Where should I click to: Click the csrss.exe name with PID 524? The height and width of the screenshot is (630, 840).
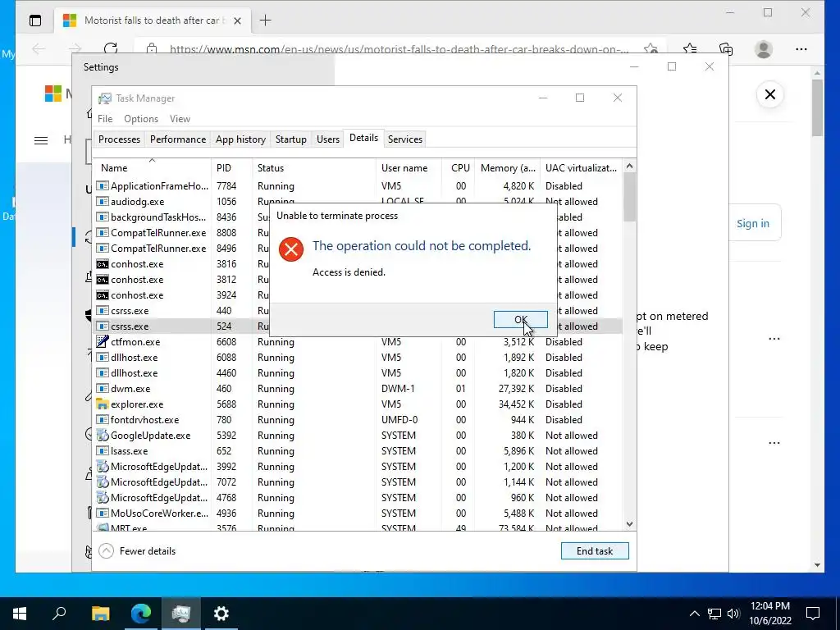(x=130, y=326)
